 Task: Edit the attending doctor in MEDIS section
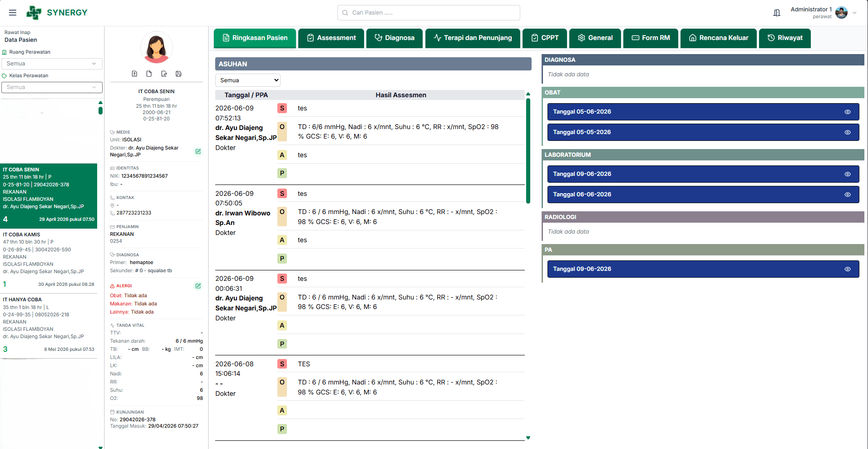198,151
